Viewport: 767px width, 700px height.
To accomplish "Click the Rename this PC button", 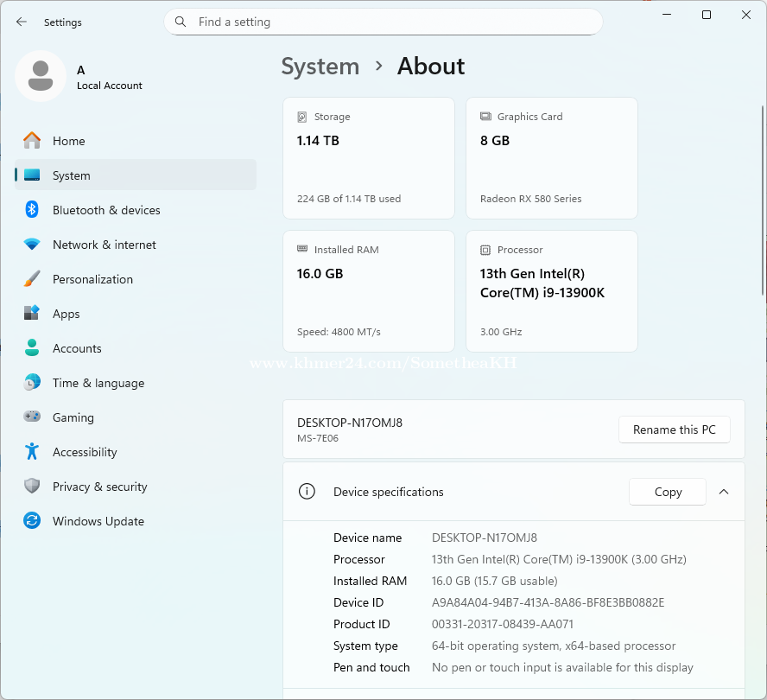I will [x=674, y=430].
